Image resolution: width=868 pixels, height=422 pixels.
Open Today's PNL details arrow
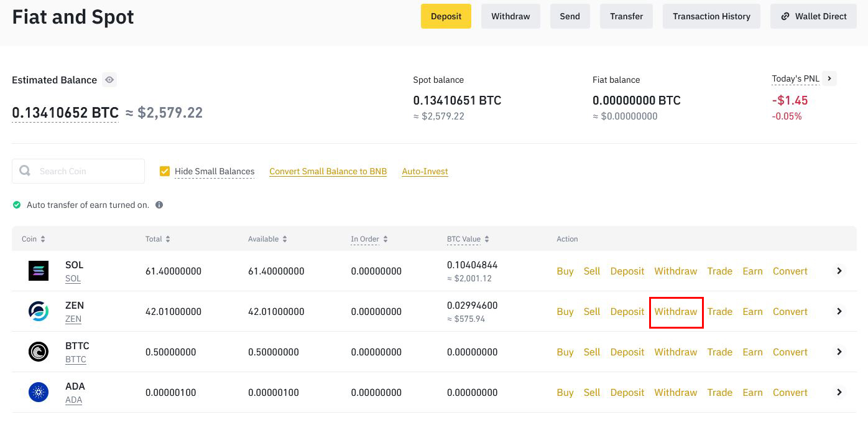pos(829,78)
